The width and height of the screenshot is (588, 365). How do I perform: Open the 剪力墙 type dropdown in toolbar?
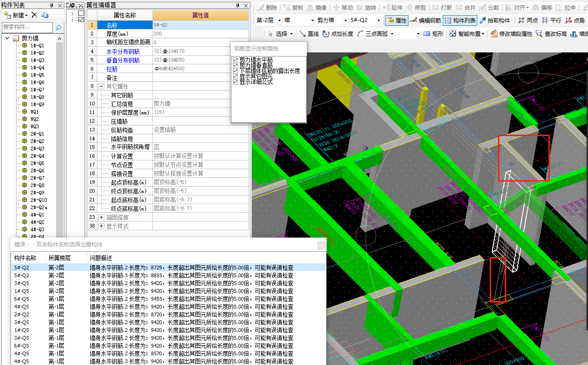pyautogui.click(x=345, y=20)
